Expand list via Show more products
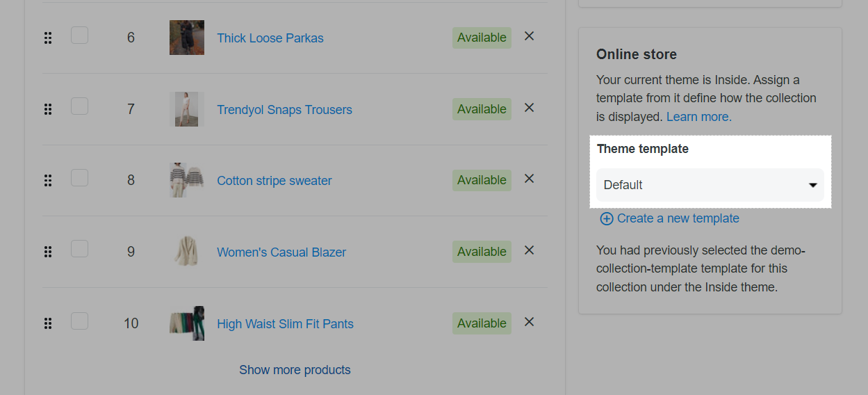Screen dimensions: 868x395 click(x=295, y=370)
